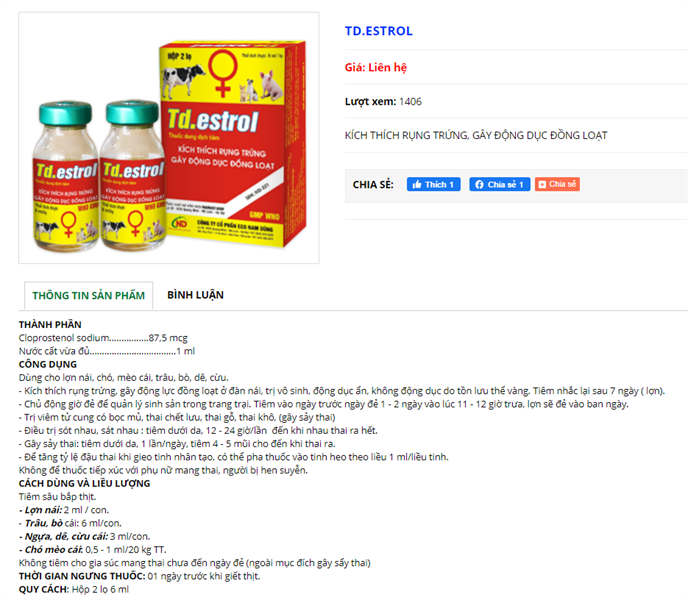Click the Facebook Thích like button
This screenshot has width=688, height=600.
(x=434, y=184)
